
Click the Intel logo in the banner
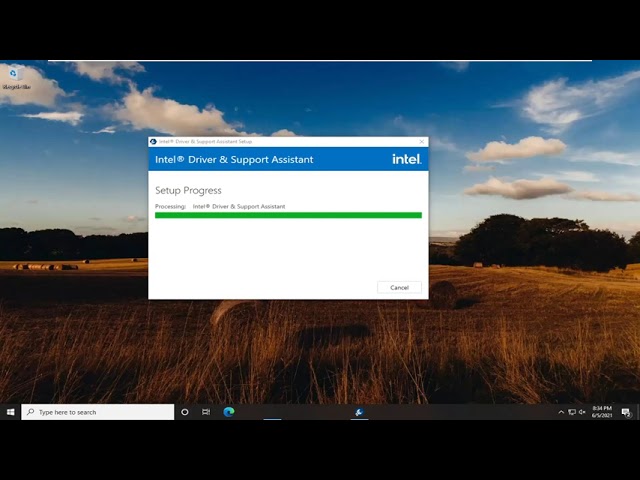pyautogui.click(x=407, y=159)
